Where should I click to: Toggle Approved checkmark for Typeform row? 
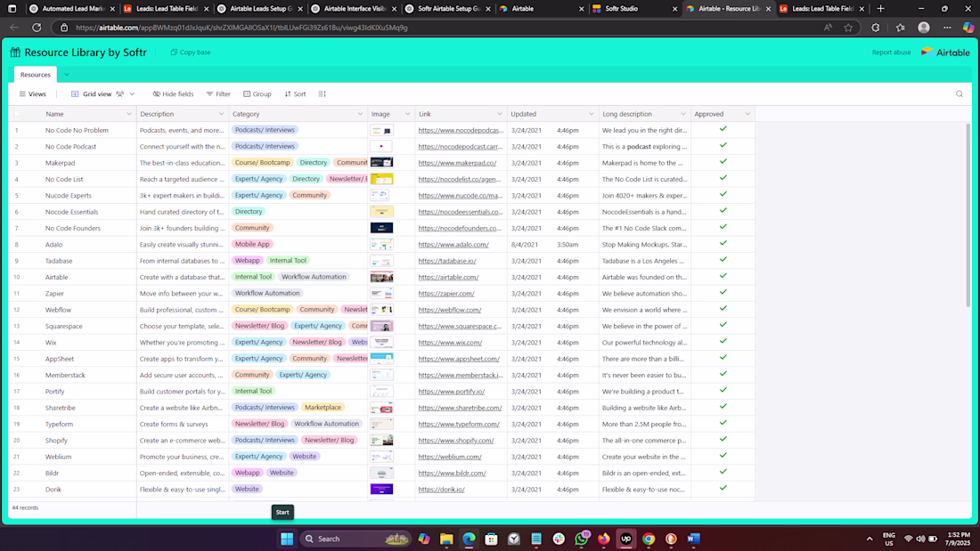723,423
